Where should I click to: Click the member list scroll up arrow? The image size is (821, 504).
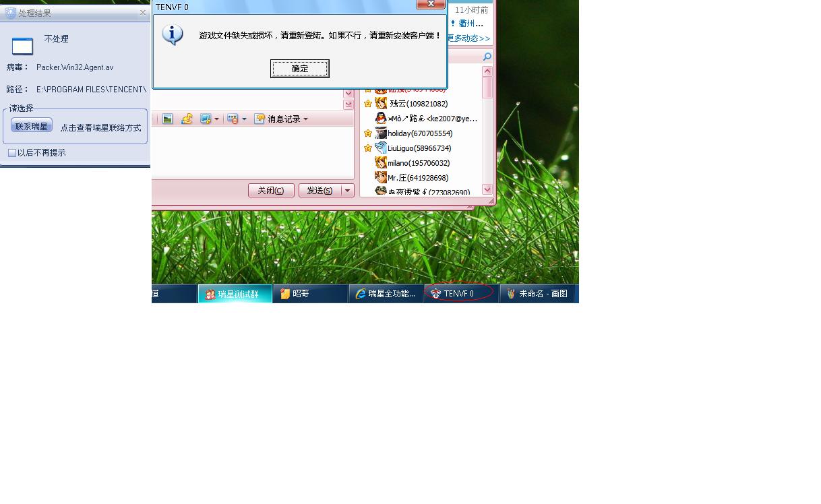pos(487,71)
